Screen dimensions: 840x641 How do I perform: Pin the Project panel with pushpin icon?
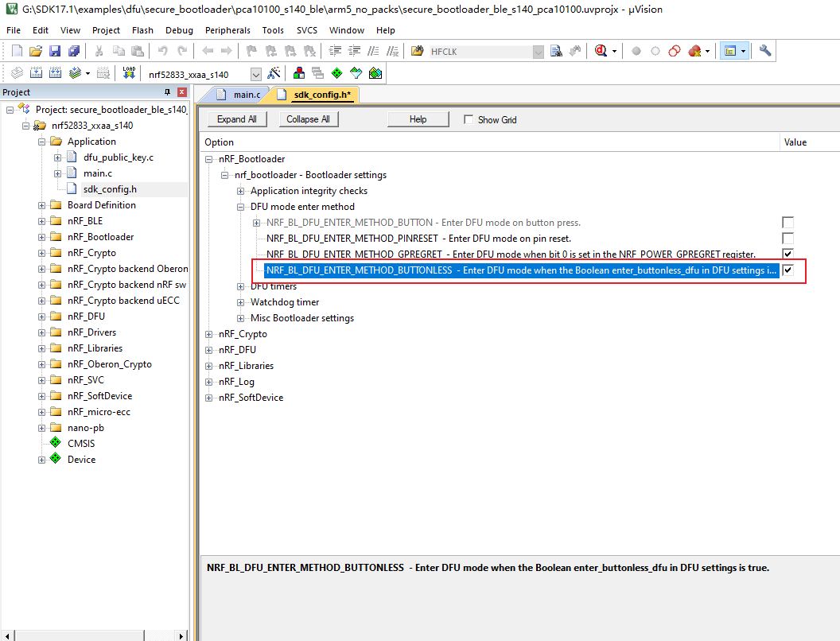(x=167, y=92)
